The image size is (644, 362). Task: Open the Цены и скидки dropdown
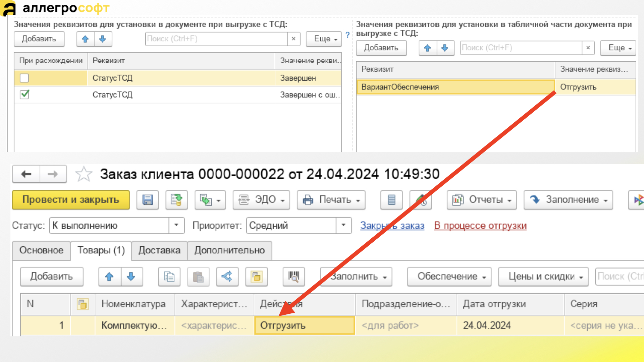[543, 277]
